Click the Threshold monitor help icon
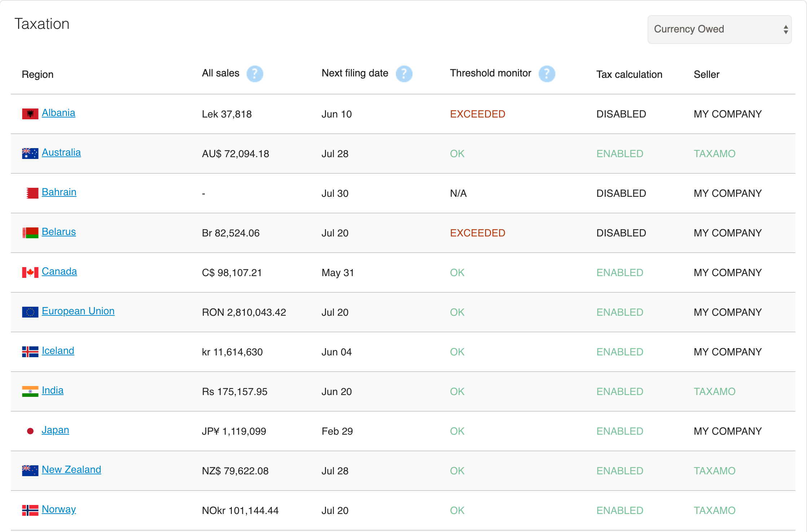 547,74
